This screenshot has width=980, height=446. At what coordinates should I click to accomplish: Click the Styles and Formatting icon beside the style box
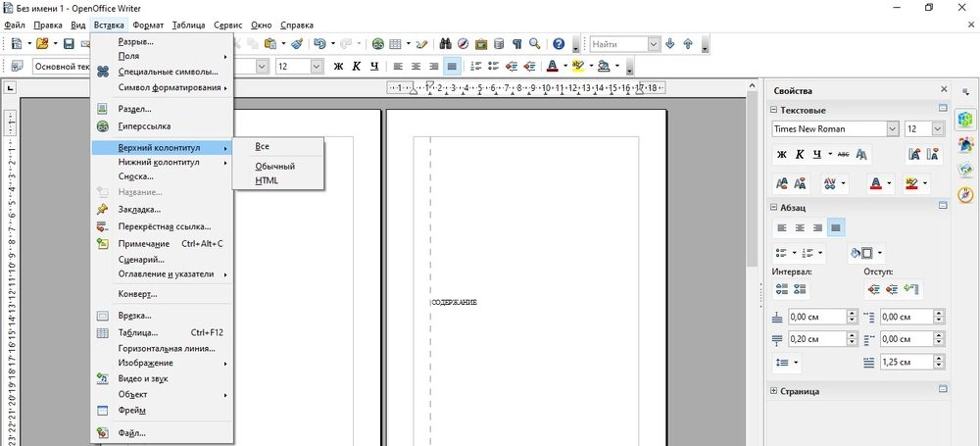tap(17, 66)
